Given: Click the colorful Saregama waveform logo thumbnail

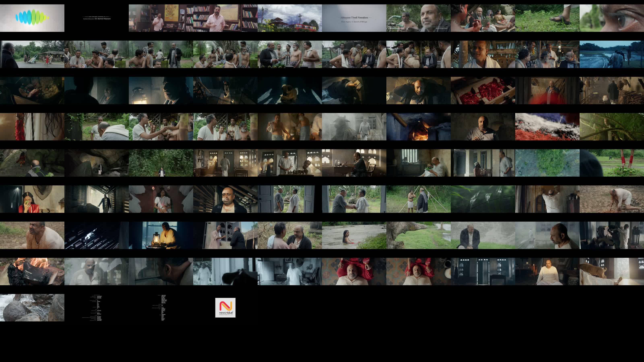Looking at the screenshot, I should click(32, 18).
